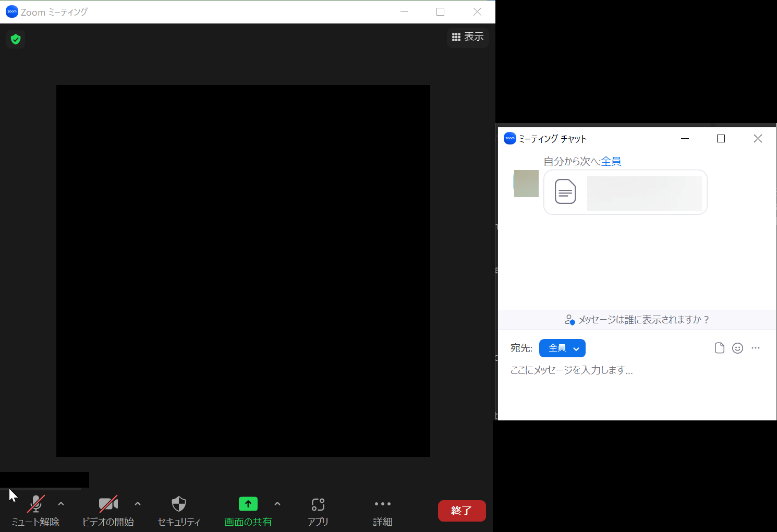Open the 表示 view menu
This screenshot has height=532, width=777.
tap(468, 37)
